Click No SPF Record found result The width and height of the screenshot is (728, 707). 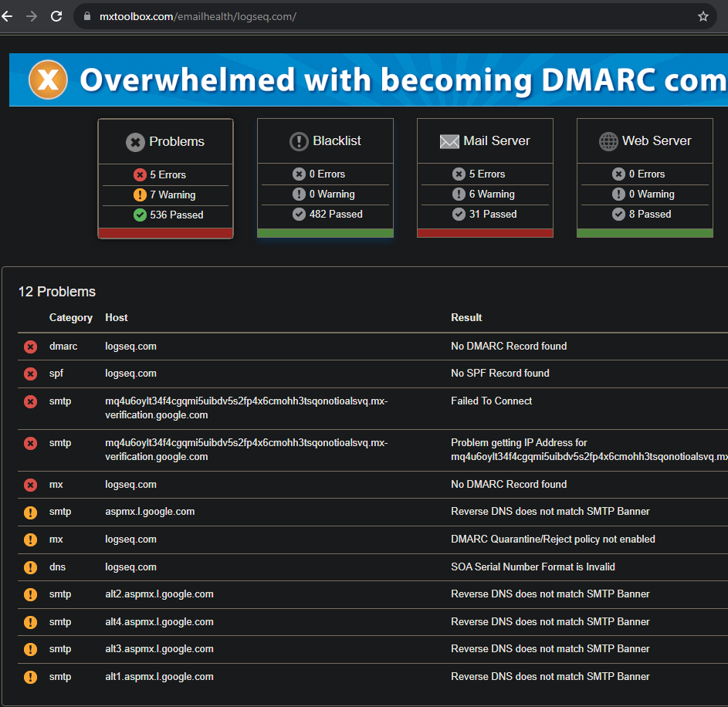500,374
